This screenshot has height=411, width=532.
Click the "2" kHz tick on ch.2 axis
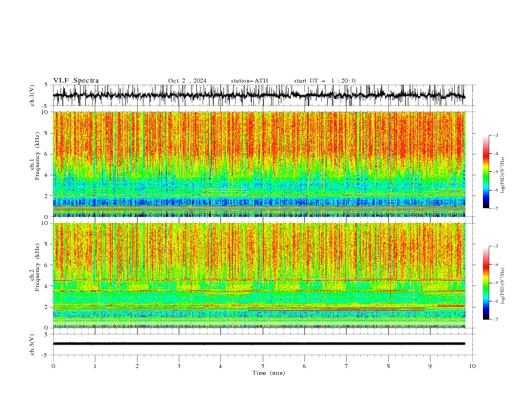(x=48, y=307)
